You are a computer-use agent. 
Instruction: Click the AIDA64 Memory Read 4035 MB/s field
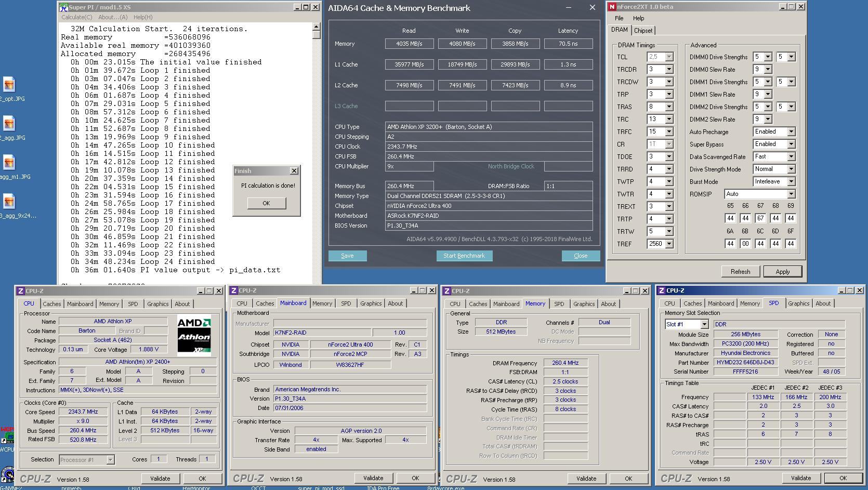pos(409,44)
